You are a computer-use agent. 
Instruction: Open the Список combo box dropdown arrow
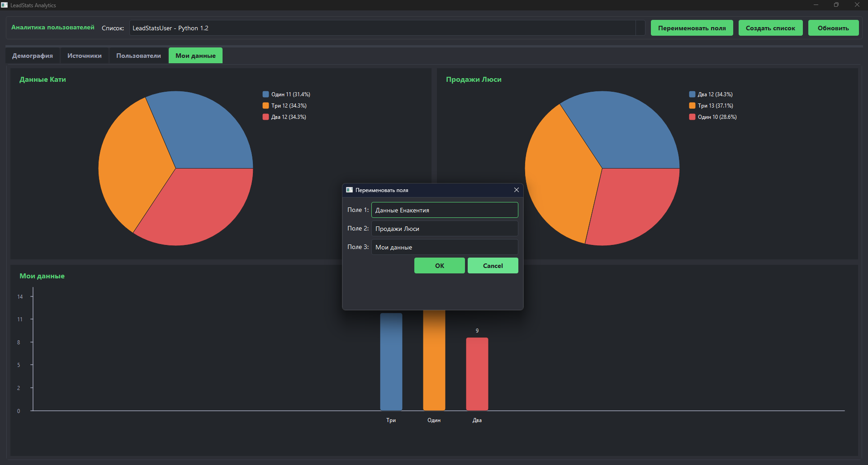[x=640, y=28]
